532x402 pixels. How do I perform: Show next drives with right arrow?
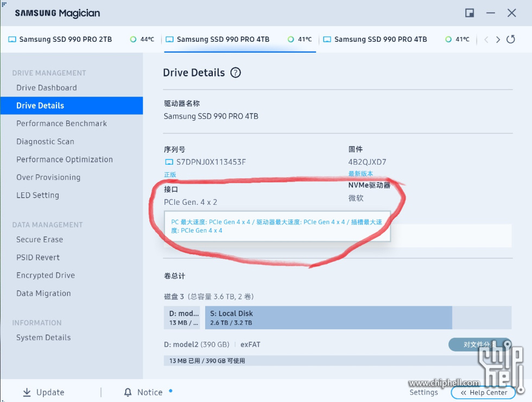point(498,40)
